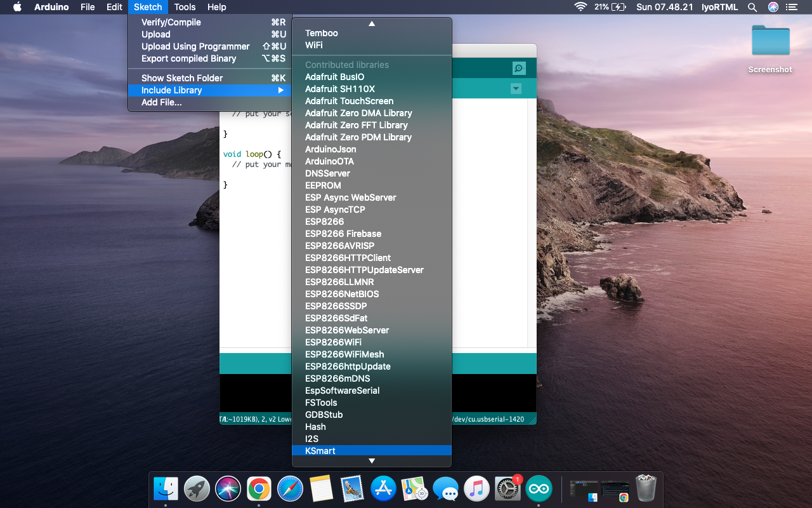
Task: Choose Verify/Compile from Sketch menu
Action: pyautogui.click(x=210, y=22)
